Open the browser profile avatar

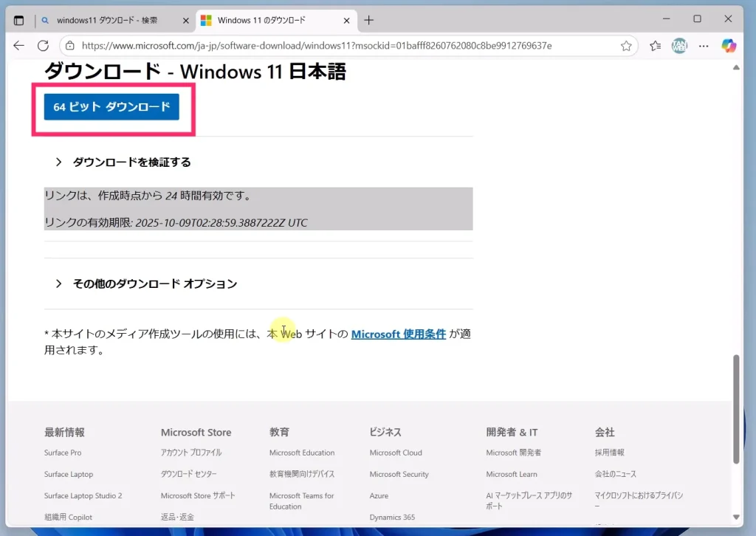(679, 46)
